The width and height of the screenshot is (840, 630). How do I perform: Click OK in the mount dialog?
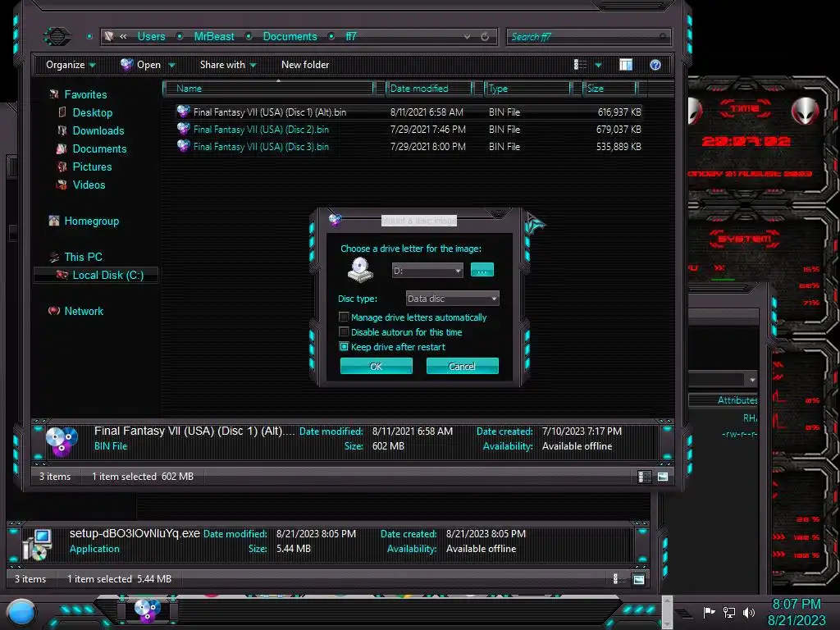point(376,367)
